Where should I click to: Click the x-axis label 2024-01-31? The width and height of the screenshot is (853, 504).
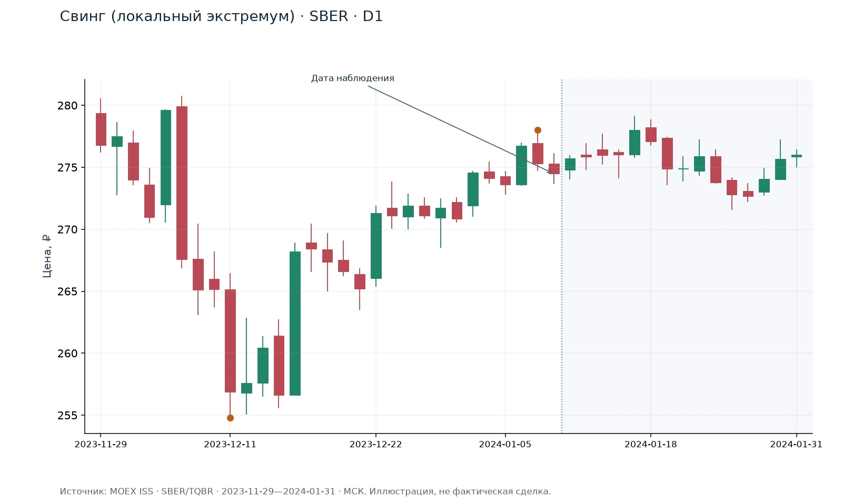pos(796,445)
